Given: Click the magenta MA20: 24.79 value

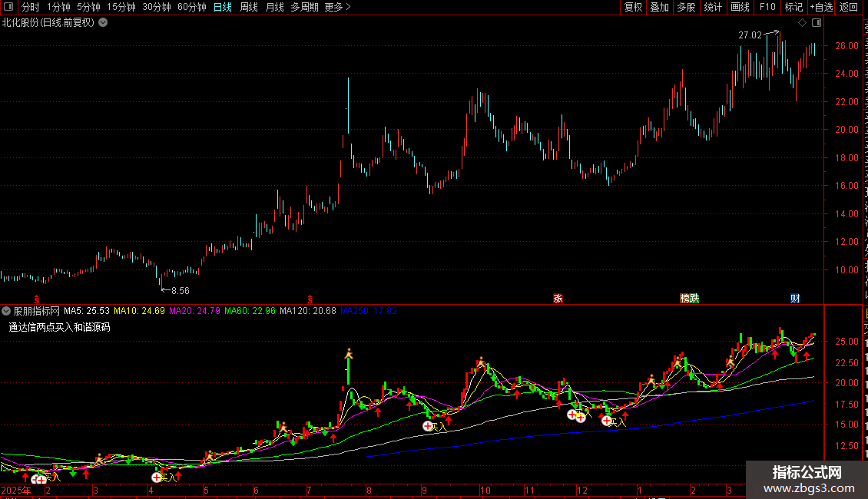Looking at the screenshot, I should point(194,311).
